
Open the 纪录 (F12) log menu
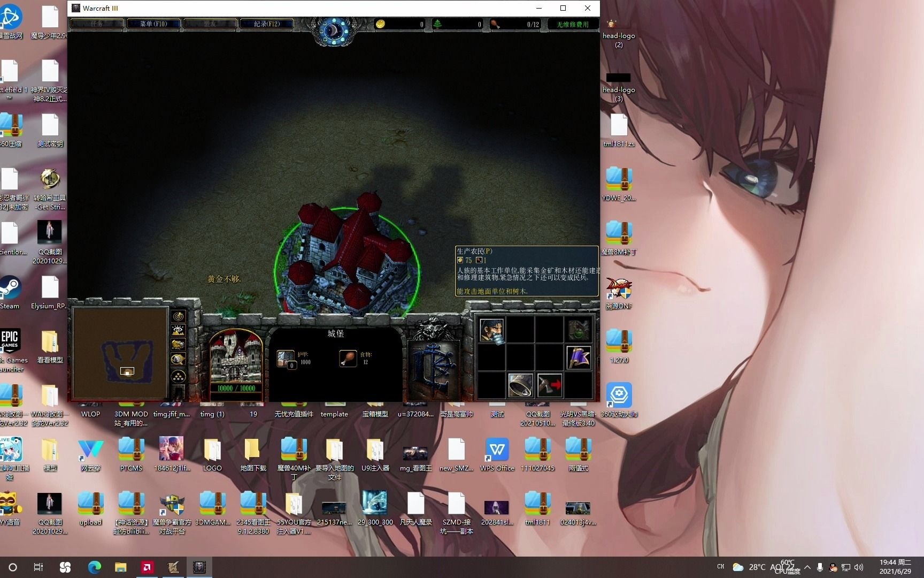point(267,24)
